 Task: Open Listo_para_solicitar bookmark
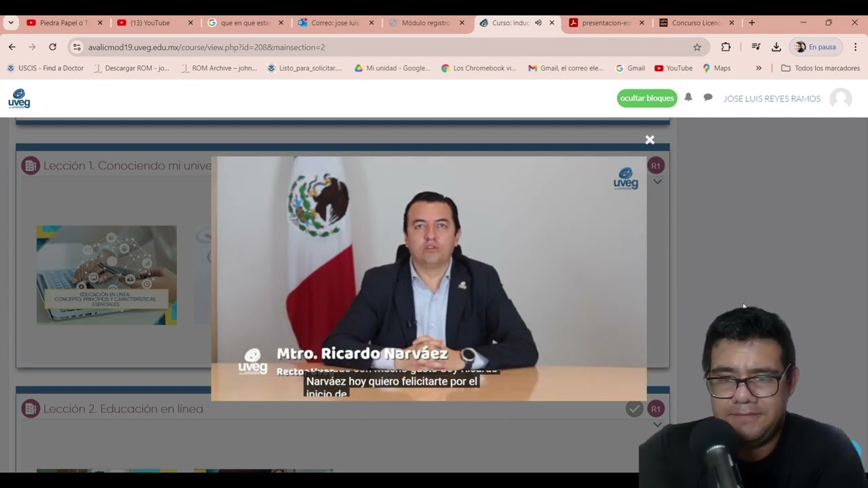(x=304, y=68)
